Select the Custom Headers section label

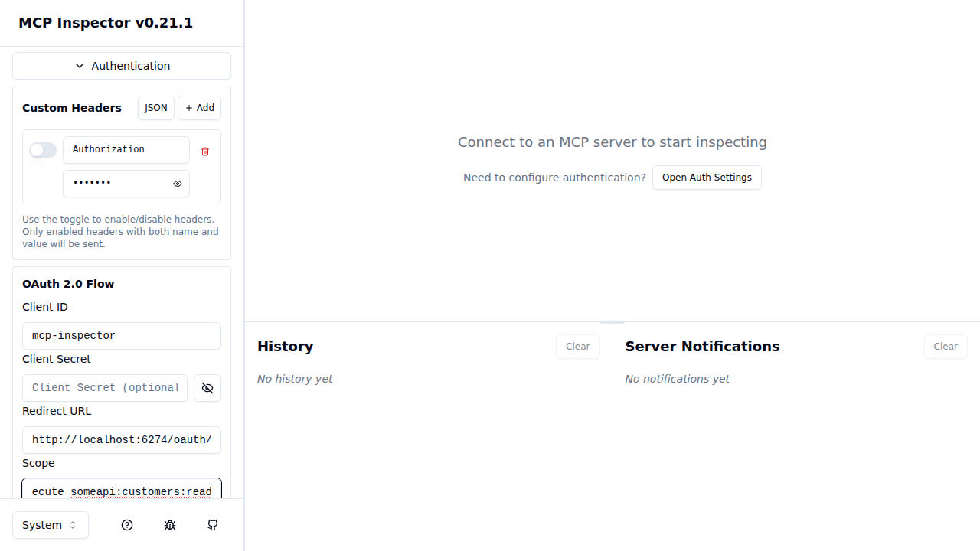pyautogui.click(x=71, y=108)
